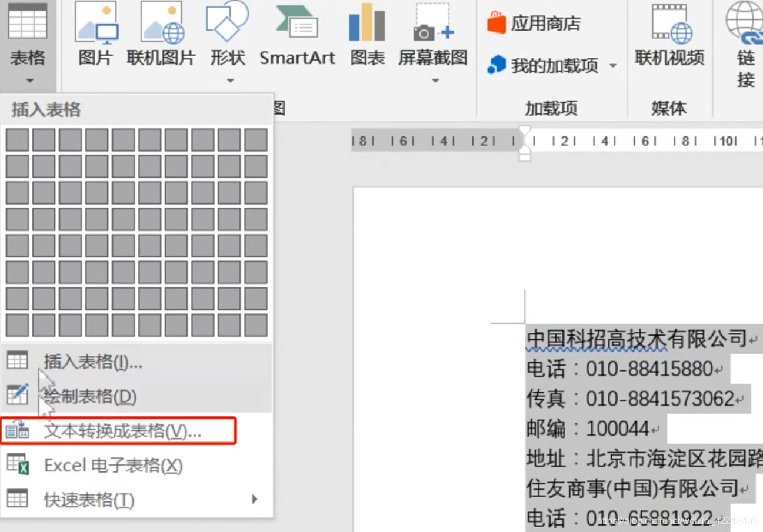This screenshot has width=763, height=532.
Task: Expand the 表格 dropdown arrow
Action: click(x=29, y=81)
